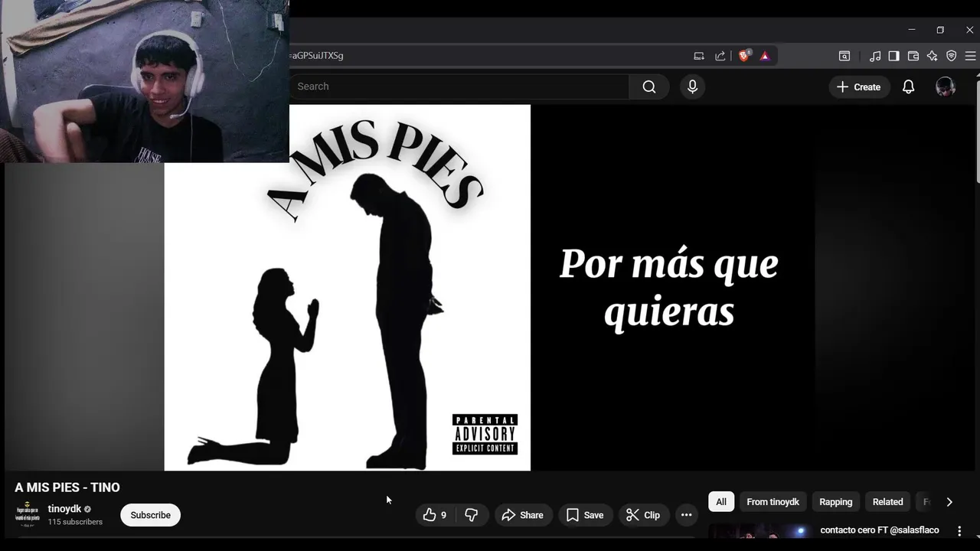Open the Brave Wallet icon
Screen dimensions: 980x551
tap(913, 56)
